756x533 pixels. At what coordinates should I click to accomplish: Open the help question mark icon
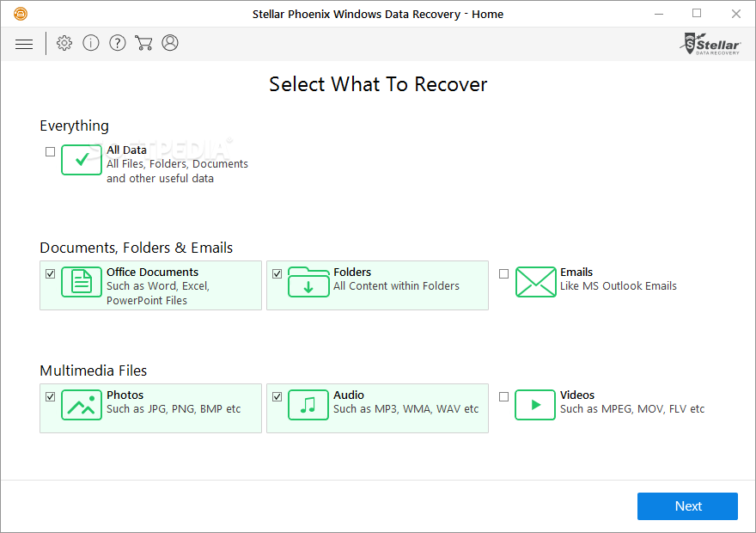pos(118,43)
